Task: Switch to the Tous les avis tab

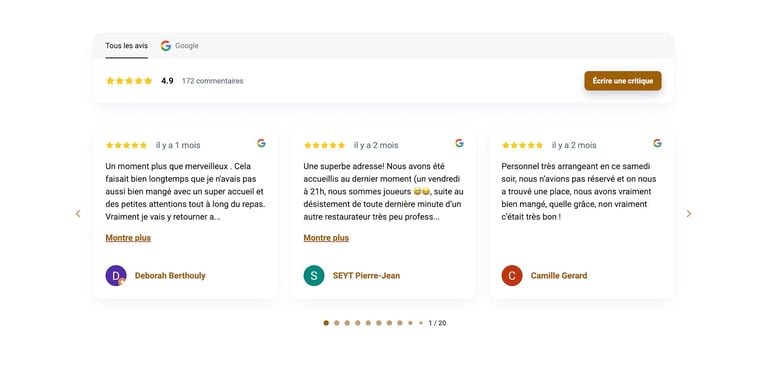Action: tap(126, 46)
